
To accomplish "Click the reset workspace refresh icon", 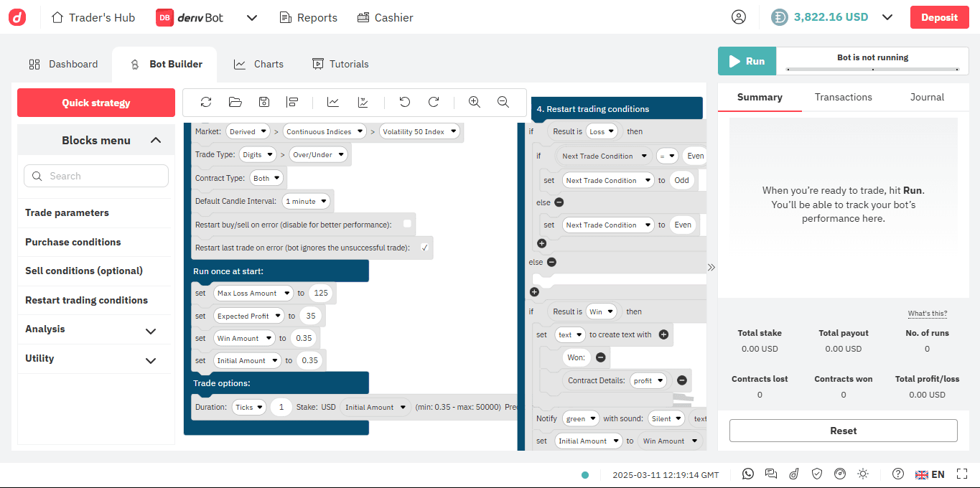I will pyautogui.click(x=206, y=102).
